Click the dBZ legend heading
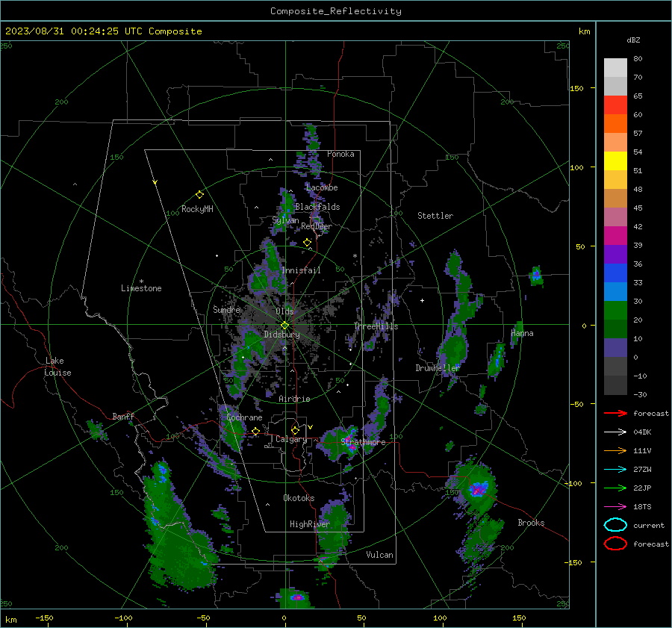This screenshot has width=672, height=628. click(633, 40)
